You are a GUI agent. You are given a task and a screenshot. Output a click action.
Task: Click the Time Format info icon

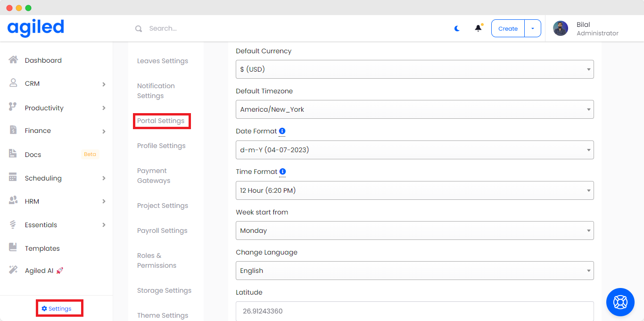coord(282,172)
